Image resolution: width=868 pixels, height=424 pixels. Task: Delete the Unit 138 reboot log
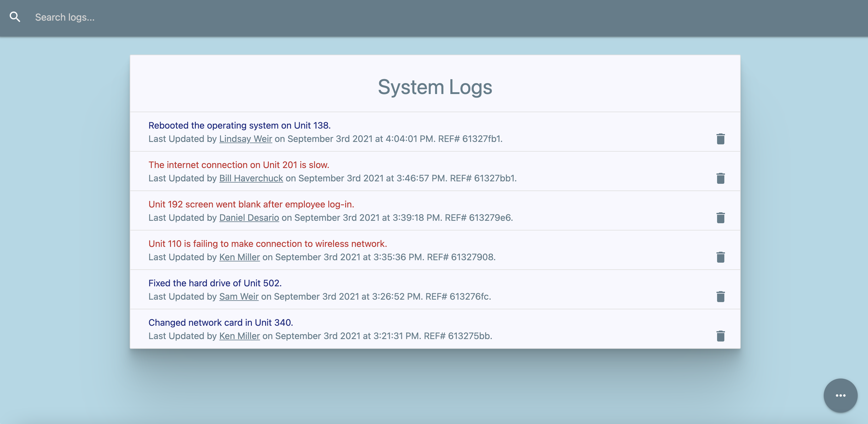point(720,139)
